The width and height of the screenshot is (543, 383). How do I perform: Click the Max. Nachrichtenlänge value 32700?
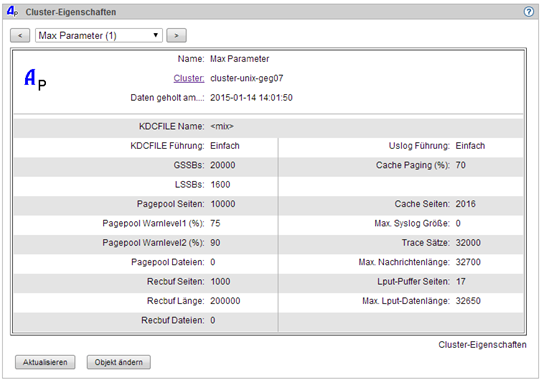468,262
